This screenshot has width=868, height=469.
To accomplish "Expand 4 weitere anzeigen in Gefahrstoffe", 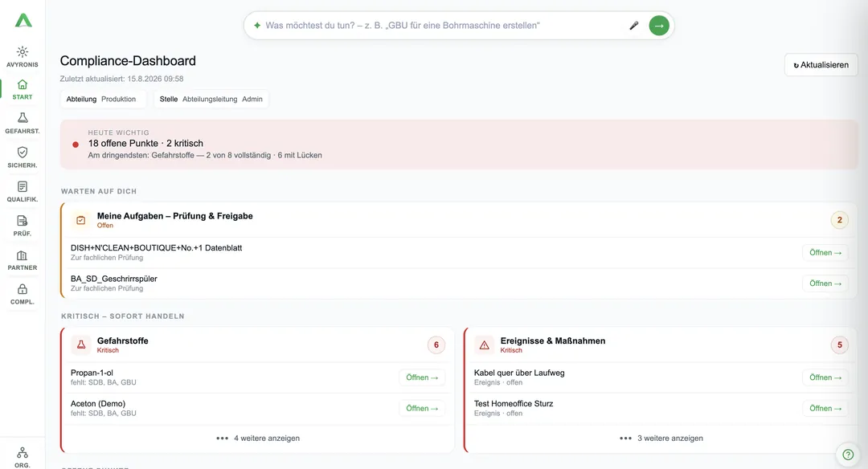I will pos(258,438).
